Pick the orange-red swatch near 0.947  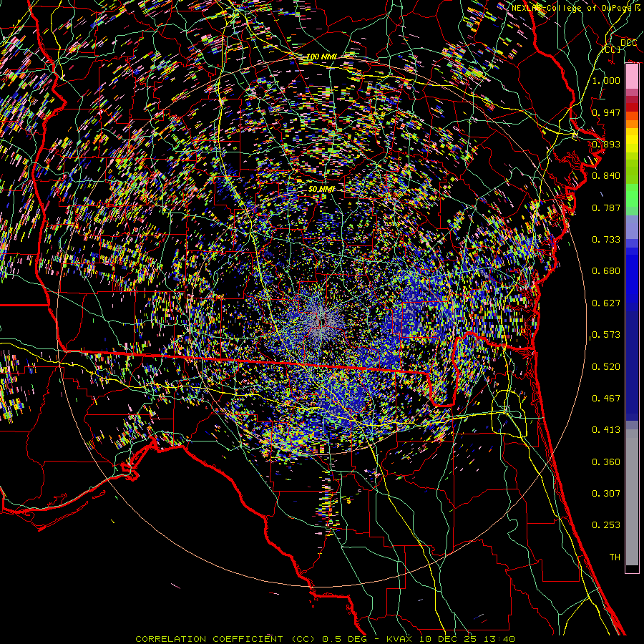point(632,116)
